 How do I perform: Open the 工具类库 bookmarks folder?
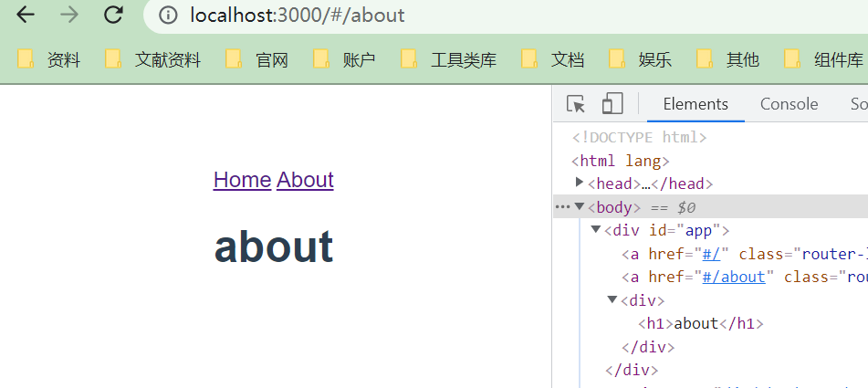[449, 59]
